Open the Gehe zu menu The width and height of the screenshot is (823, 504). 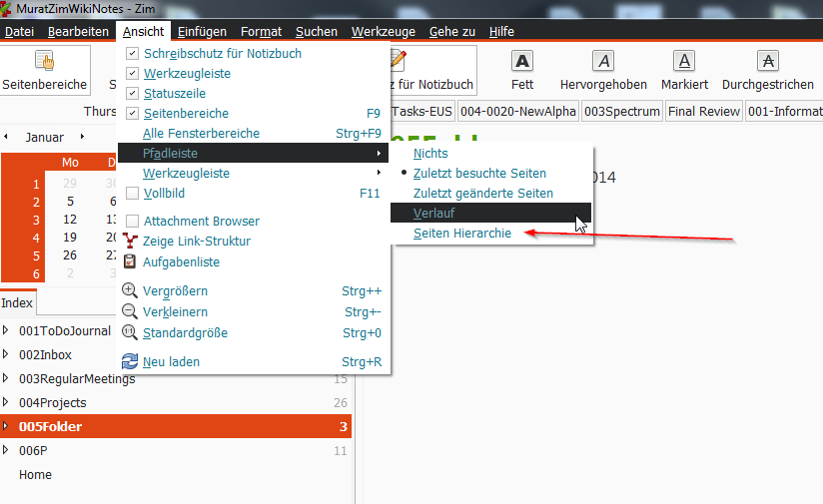(451, 32)
